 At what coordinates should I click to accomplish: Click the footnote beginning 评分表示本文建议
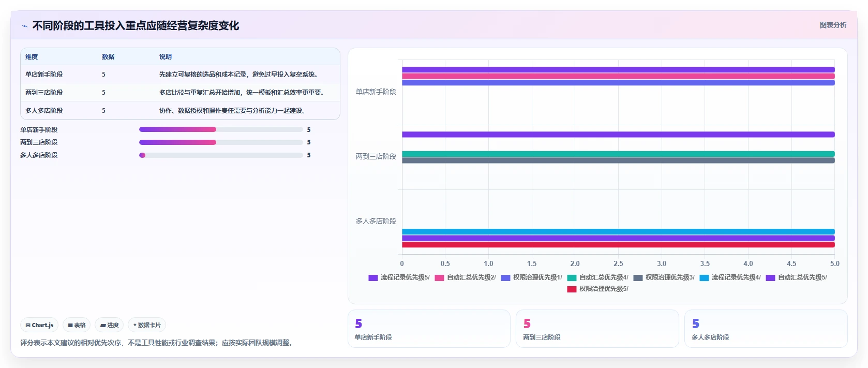coord(158,343)
